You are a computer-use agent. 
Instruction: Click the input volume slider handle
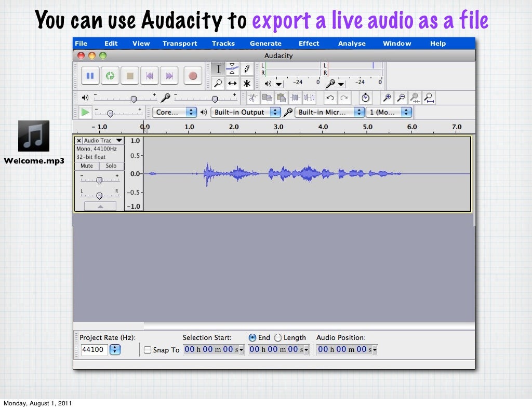point(215,99)
